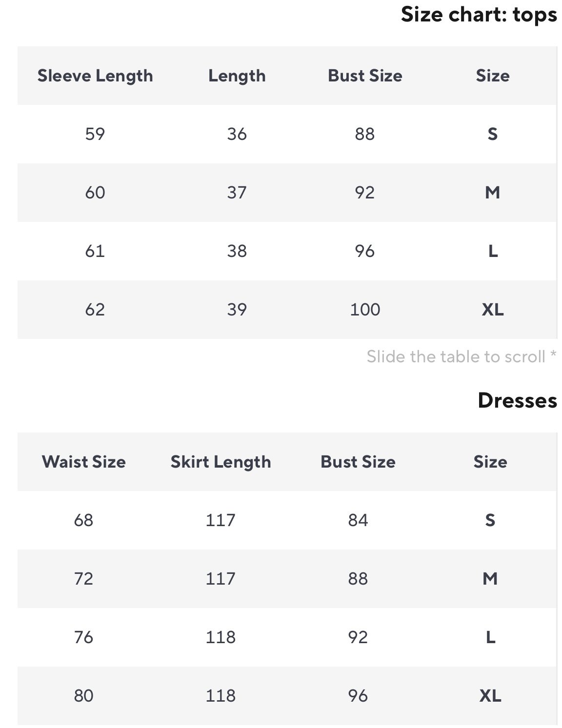Click Bust Size header in Dresses table
The image size is (562, 728).
pyautogui.click(x=358, y=462)
